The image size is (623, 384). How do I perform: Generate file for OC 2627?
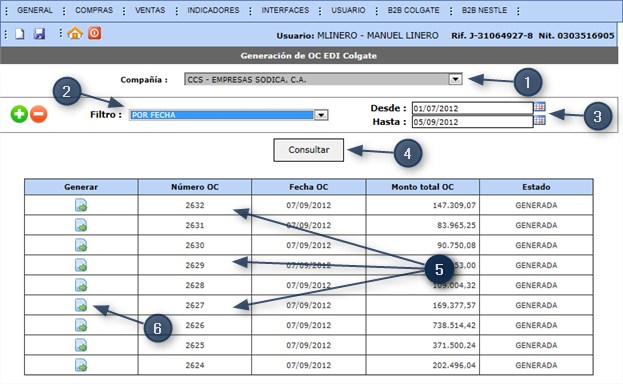(81, 305)
